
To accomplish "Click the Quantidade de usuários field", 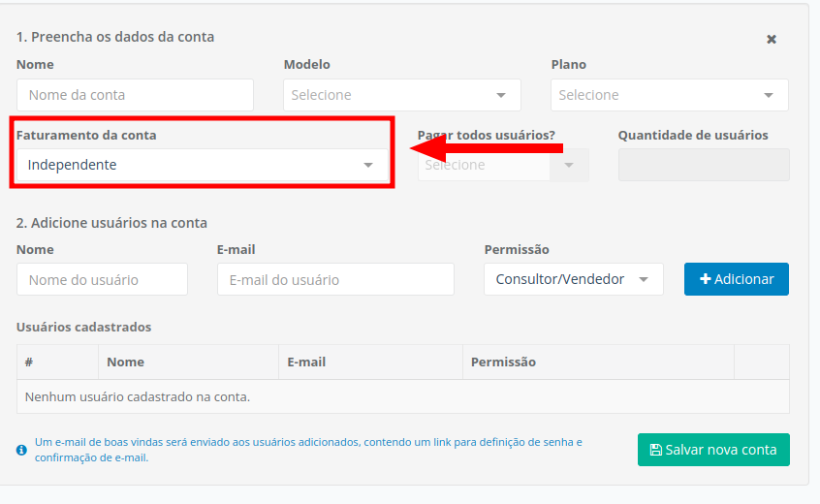I will tap(704, 165).
